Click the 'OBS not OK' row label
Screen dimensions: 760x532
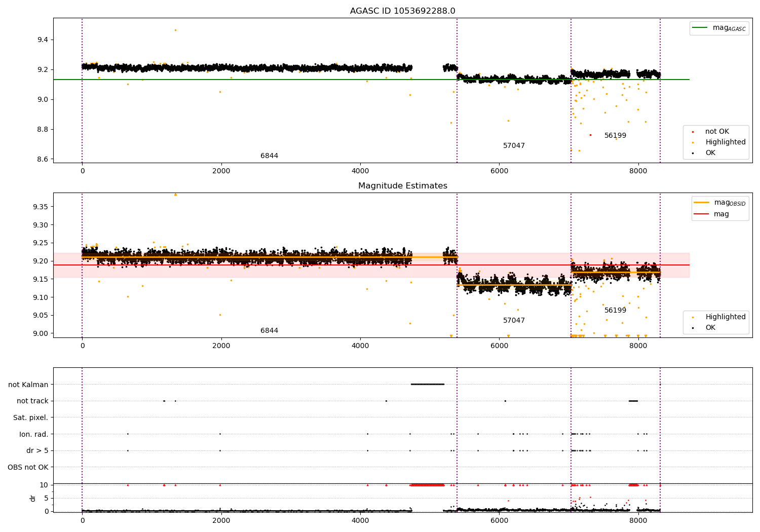point(28,468)
